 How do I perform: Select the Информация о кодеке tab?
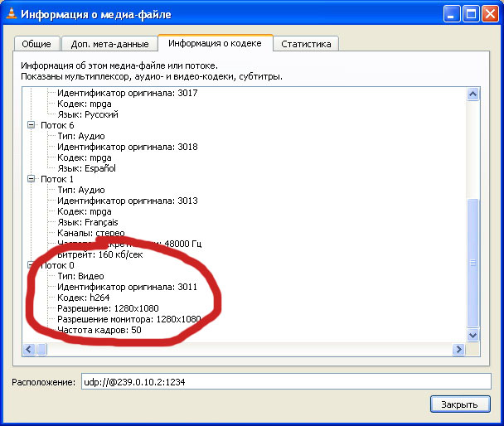click(x=215, y=43)
